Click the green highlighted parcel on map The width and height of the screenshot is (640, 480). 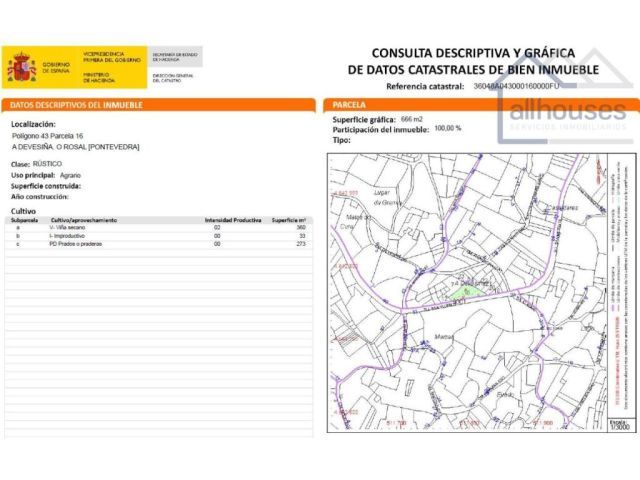point(467,291)
